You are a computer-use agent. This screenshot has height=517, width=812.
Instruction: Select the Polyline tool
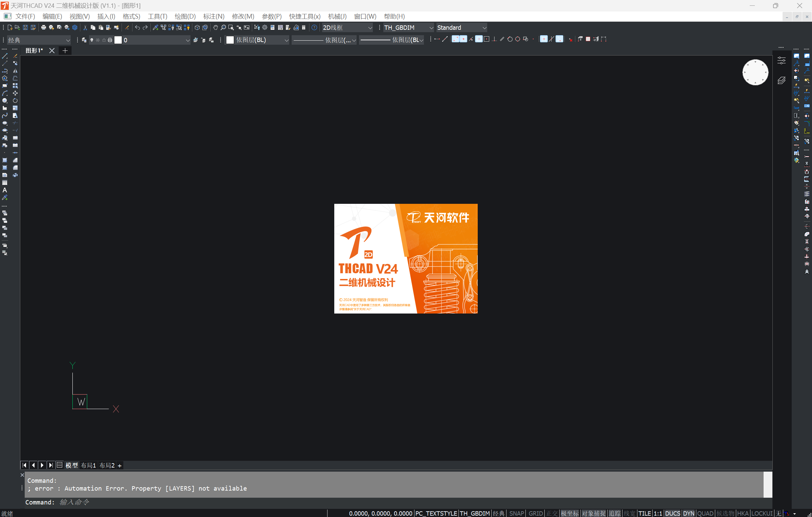[x=5, y=71]
